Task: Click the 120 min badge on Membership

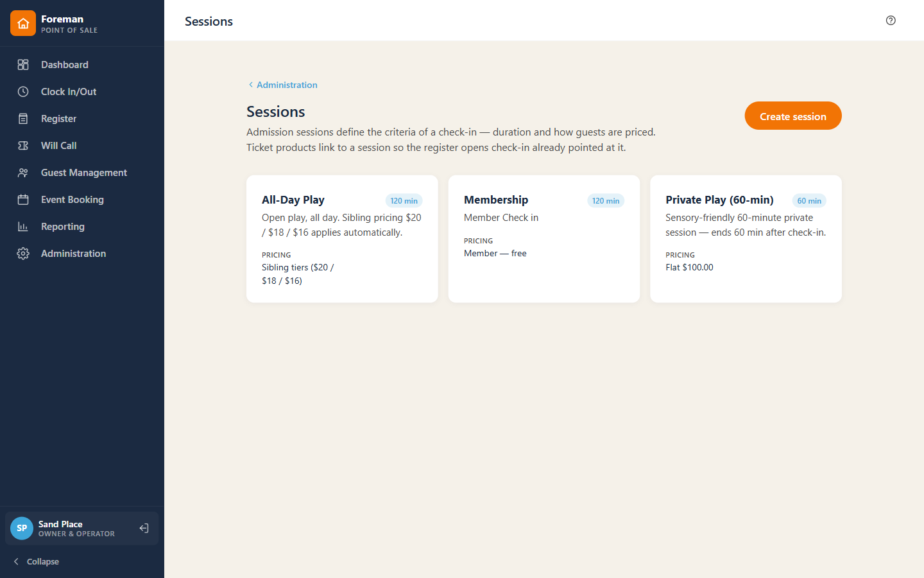Action: (x=606, y=201)
